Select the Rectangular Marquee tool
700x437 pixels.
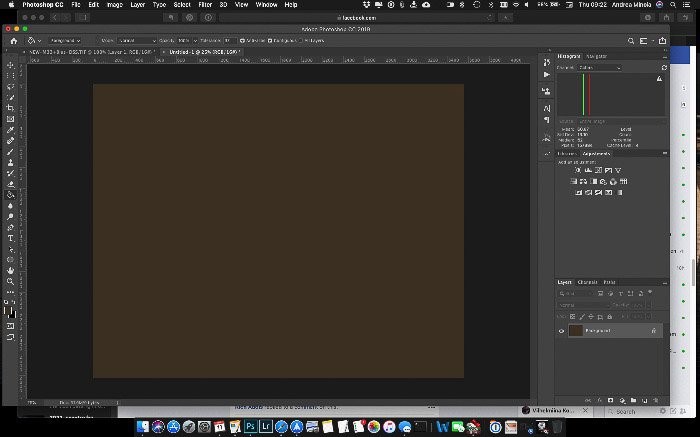(x=10, y=76)
